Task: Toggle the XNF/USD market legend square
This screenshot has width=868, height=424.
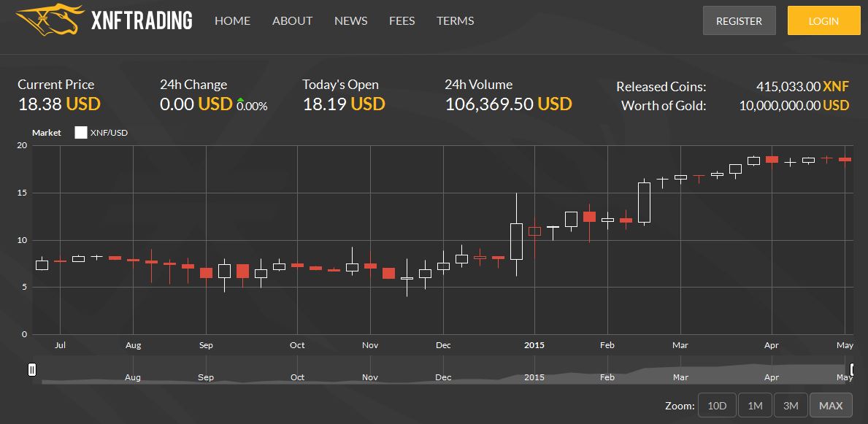Action: (81, 132)
